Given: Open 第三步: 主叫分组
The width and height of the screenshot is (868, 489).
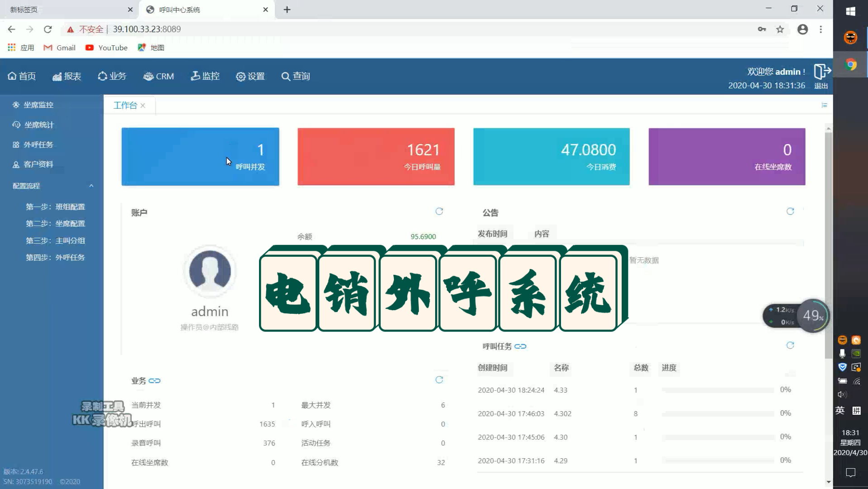Looking at the screenshot, I should coord(55,240).
